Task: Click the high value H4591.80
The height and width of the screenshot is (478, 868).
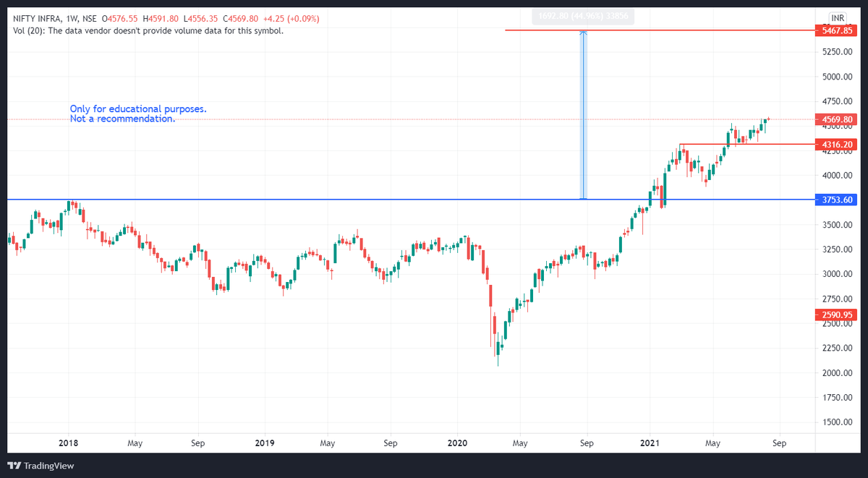Action: click(x=162, y=18)
